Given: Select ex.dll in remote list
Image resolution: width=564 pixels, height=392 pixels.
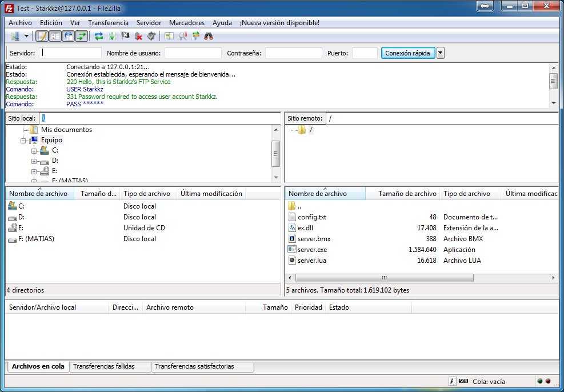Looking at the screenshot, I should click(x=301, y=227).
